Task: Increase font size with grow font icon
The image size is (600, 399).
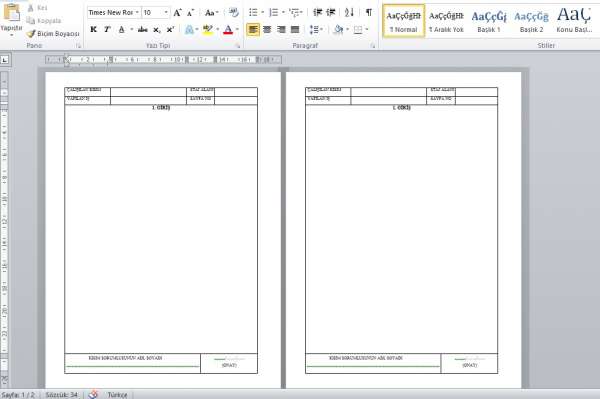Action: [x=177, y=13]
